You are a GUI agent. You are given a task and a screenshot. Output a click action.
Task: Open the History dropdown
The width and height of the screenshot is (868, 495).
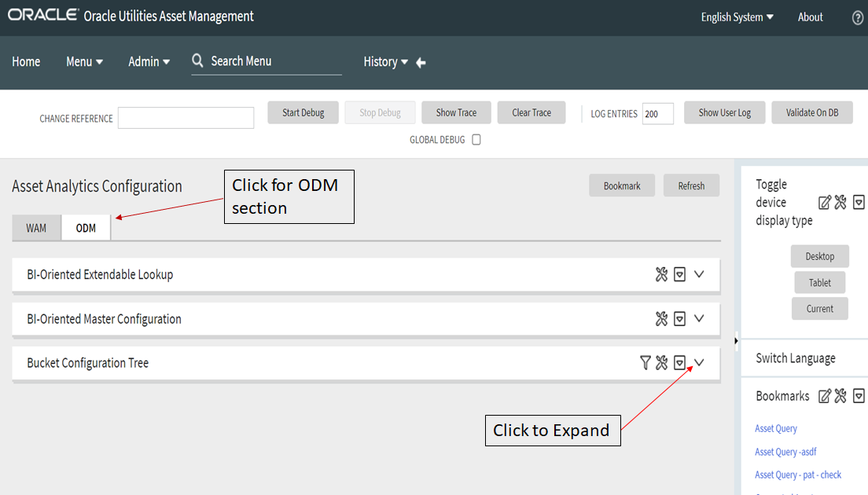click(x=385, y=61)
